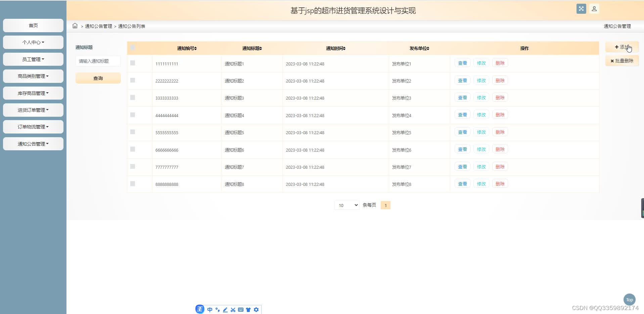Expand the 通知公告管理 sidebar menu
Screen dimensions: 644x314
33,144
